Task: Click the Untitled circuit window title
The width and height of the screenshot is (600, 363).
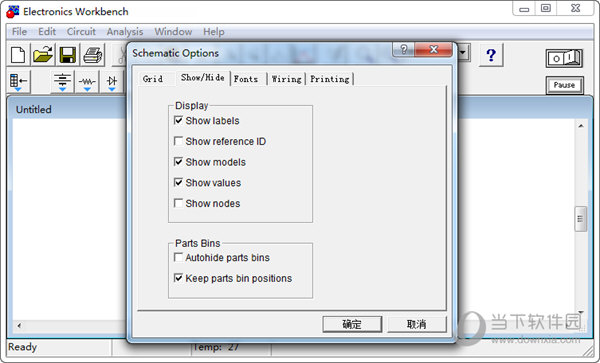Action: (x=34, y=109)
